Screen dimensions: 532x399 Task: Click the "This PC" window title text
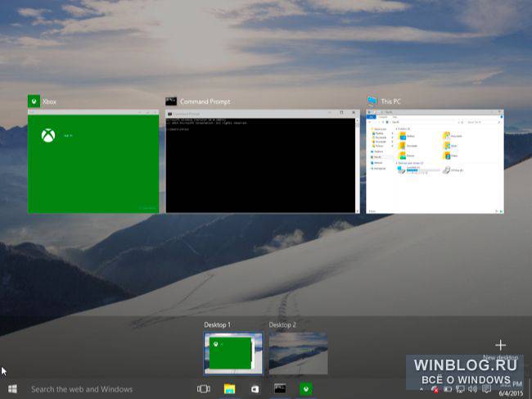(x=390, y=102)
